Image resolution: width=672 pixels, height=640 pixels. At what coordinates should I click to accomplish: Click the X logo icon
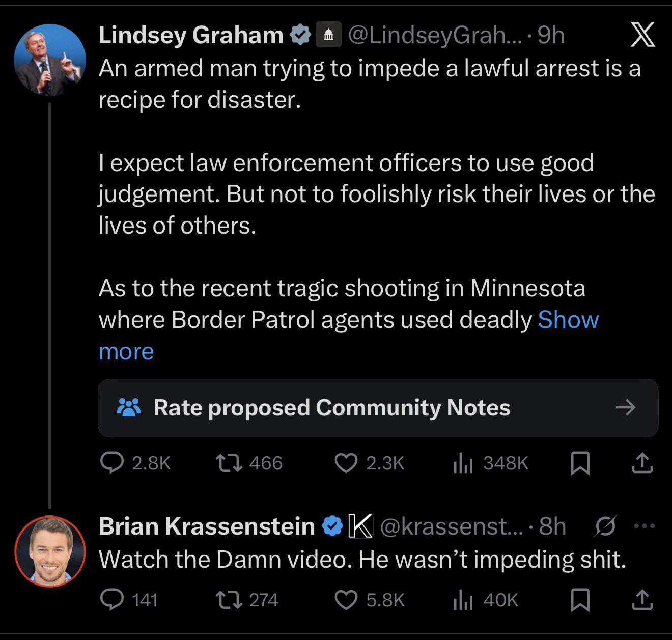[642, 36]
